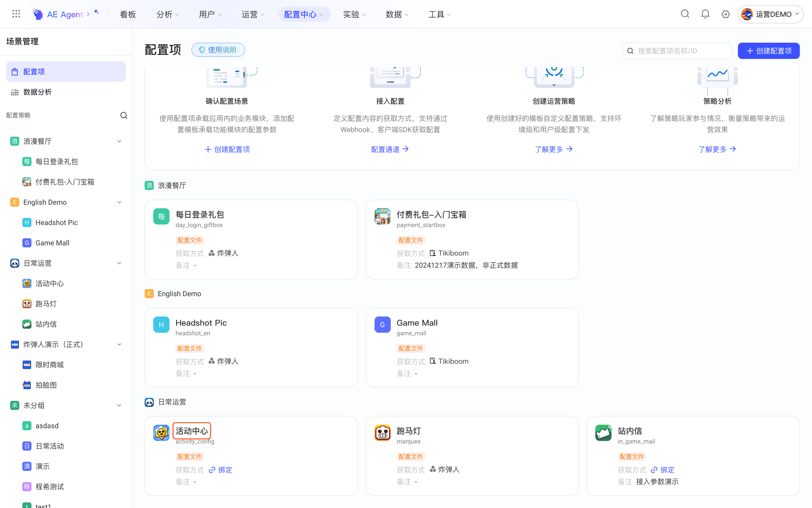Go to the 看板 tab
Screen dimensions: 812x508
128,14
